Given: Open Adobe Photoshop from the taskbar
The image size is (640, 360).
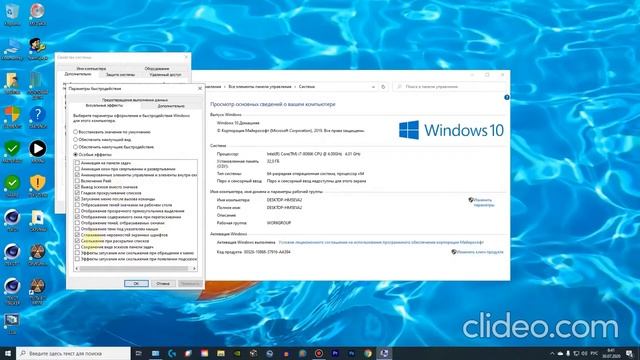Looking at the screenshot, I should point(351,353).
